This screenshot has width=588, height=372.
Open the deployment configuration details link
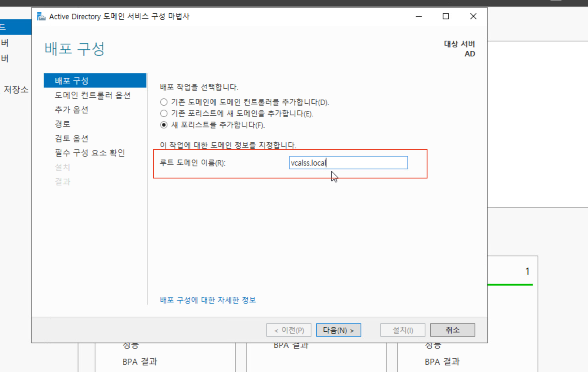(208, 300)
